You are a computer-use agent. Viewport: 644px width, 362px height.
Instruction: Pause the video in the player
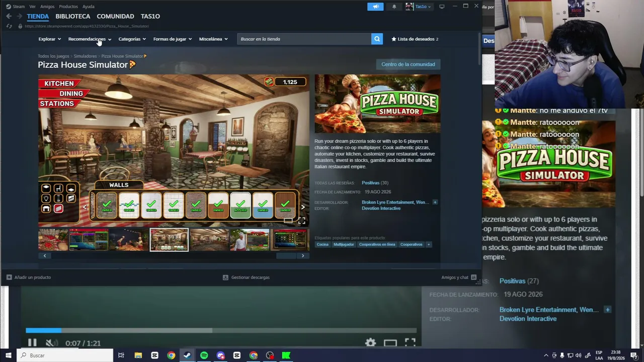tap(32, 343)
